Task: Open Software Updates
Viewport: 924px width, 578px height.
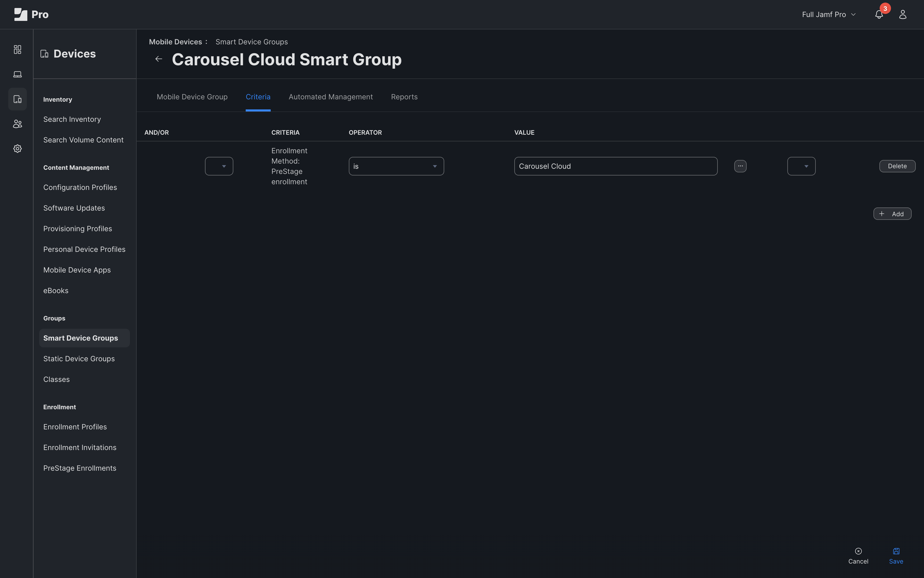Action: pos(74,208)
